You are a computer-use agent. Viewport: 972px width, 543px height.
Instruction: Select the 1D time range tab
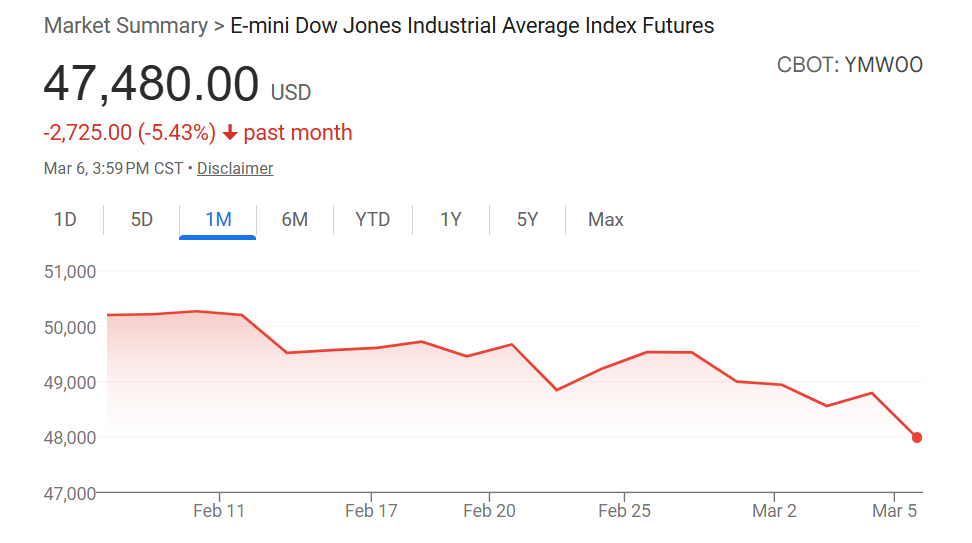(65, 220)
